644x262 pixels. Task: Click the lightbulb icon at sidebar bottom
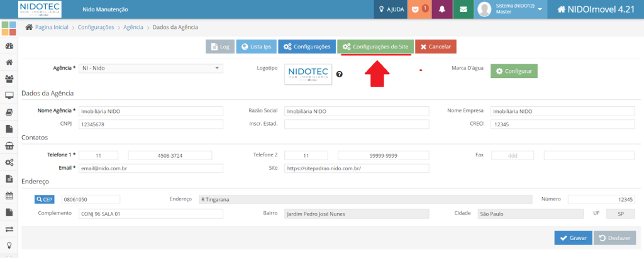9,245
